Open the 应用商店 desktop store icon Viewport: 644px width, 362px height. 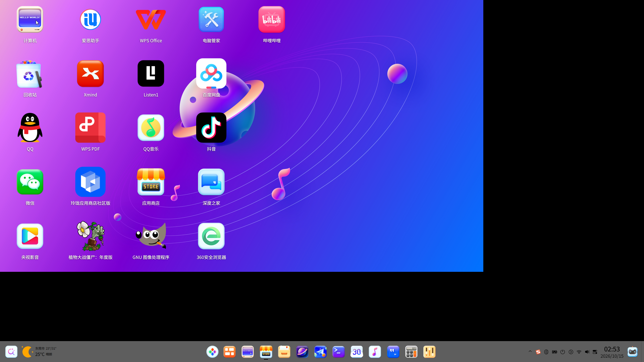click(151, 182)
